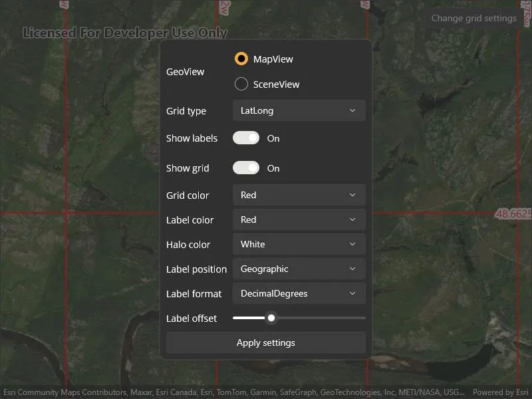
Task: Toggle the Show grid switch
Action: click(246, 168)
